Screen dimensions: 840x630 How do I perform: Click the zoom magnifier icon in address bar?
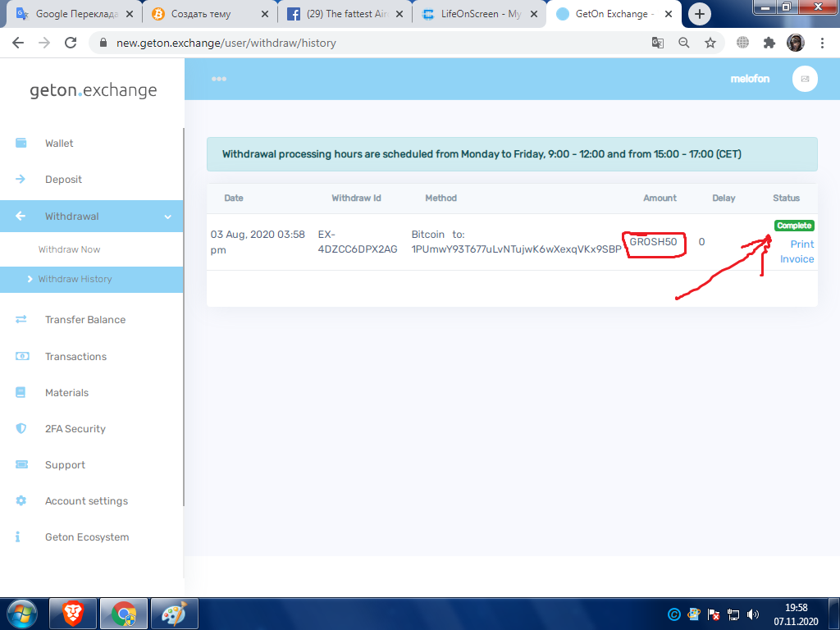coord(684,43)
